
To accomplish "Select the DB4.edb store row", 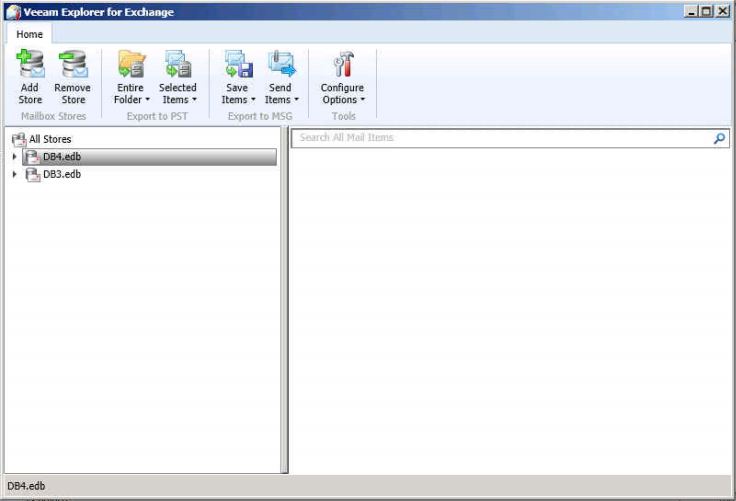I will tap(149, 157).
